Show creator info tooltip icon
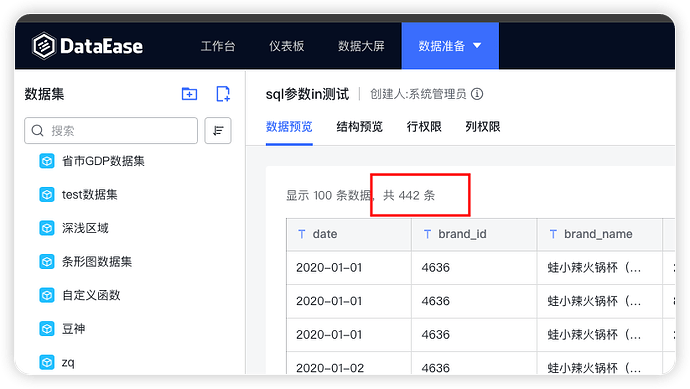This screenshot has height=389, width=690. (477, 94)
